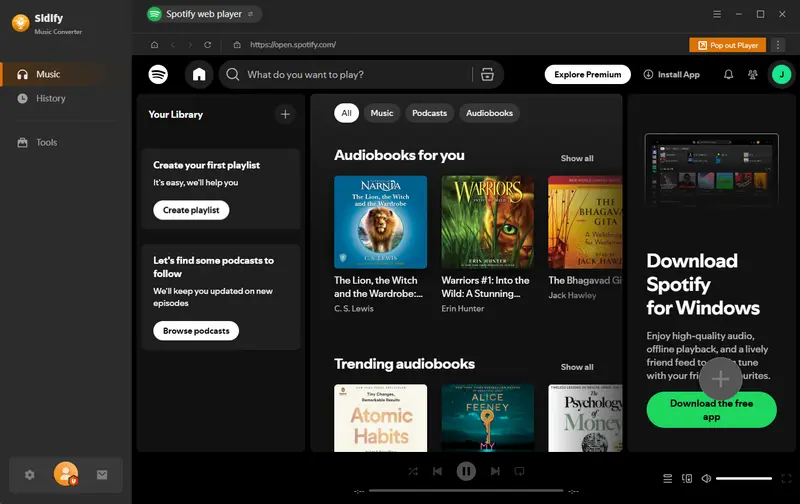This screenshot has height=504, width=800.
Task: Open Psychology of Money audiobook cover
Action: tap(585, 418)
